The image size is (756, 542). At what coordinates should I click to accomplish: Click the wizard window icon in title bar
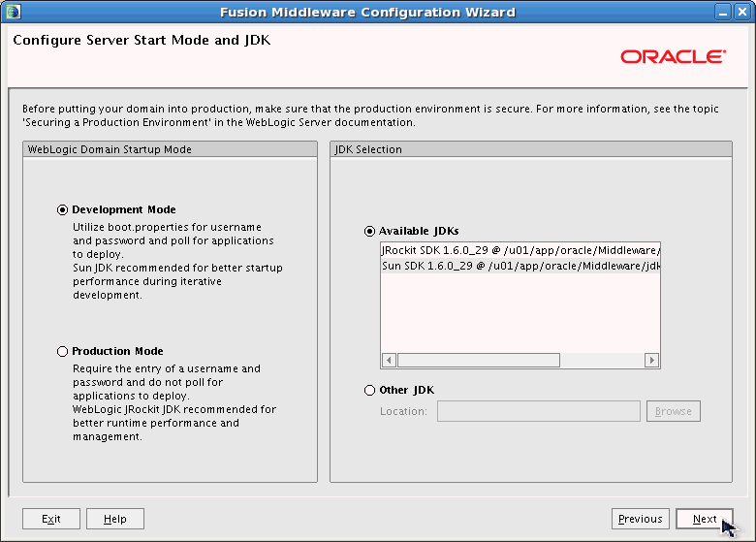tap(13, 11)
